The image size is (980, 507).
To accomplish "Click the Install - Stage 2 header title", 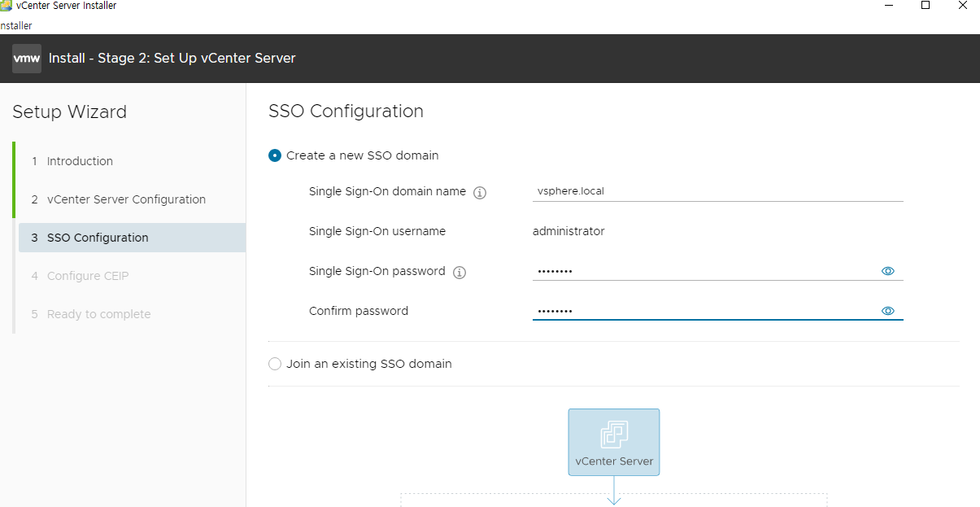I will 172,59.
